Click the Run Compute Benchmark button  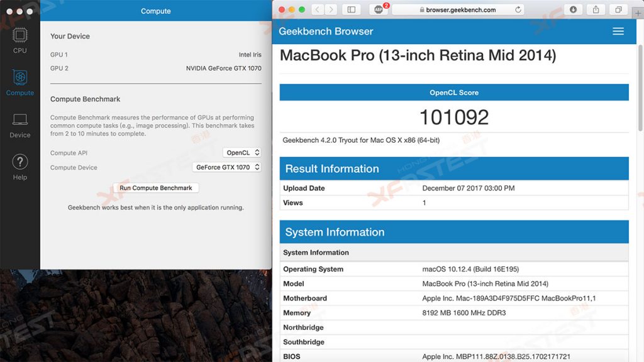156,188
